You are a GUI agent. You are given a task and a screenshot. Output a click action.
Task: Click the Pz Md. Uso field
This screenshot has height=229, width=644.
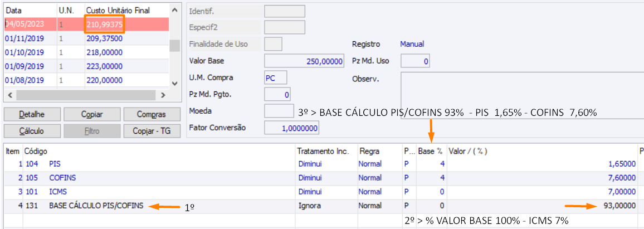click(x=414, y=61)
